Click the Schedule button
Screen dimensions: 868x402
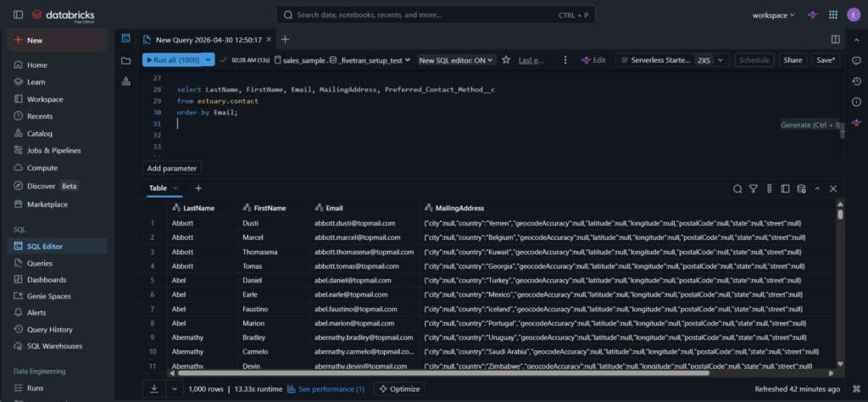[x=754, y=60]
